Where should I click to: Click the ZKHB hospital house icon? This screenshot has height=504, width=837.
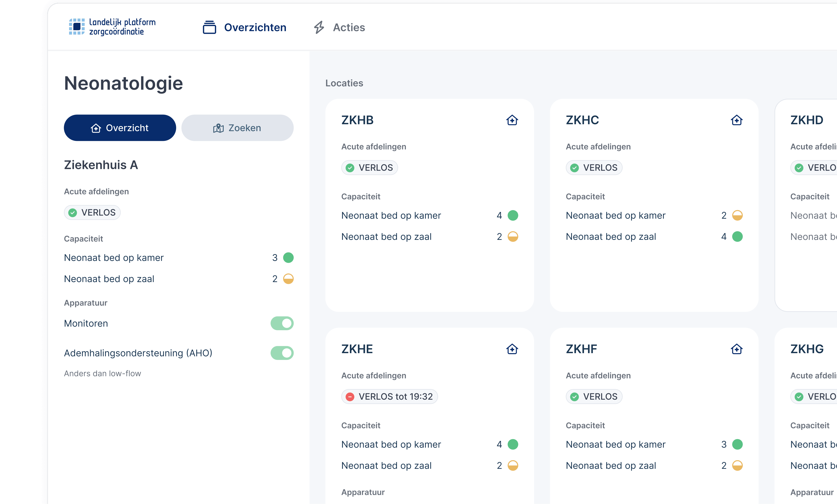[x=512, y=120]
